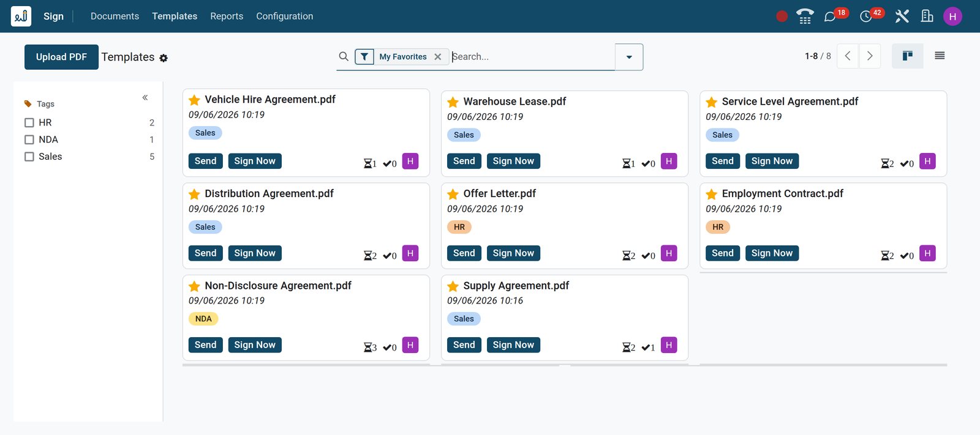Click the H avatar on Employment Contract

pos(927,253)
